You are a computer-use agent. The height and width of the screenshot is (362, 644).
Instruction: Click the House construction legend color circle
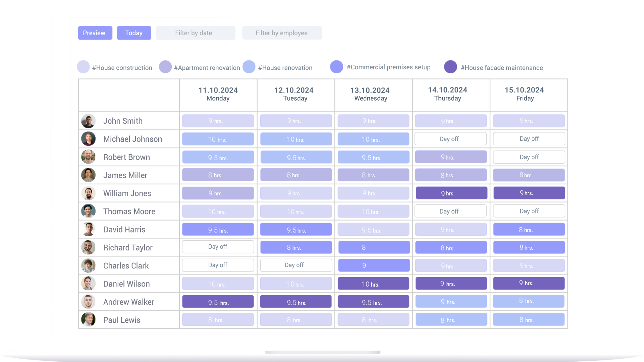click(x=83, y=67)
